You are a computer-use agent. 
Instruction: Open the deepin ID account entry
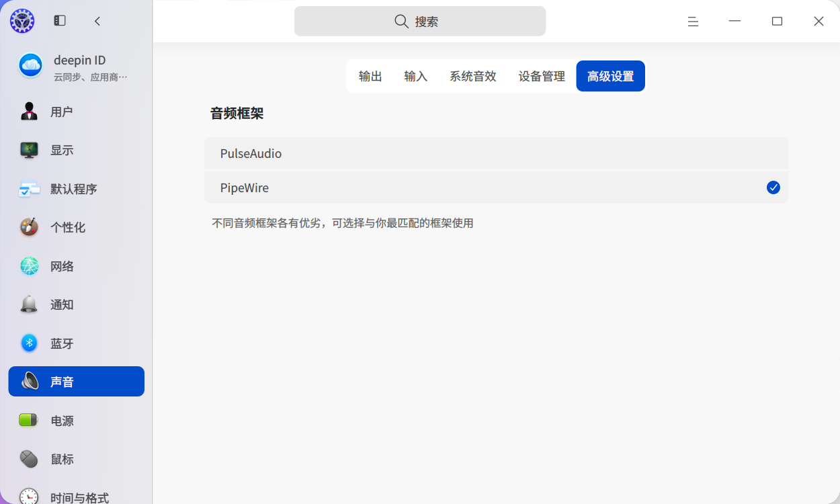coord(77,67)
